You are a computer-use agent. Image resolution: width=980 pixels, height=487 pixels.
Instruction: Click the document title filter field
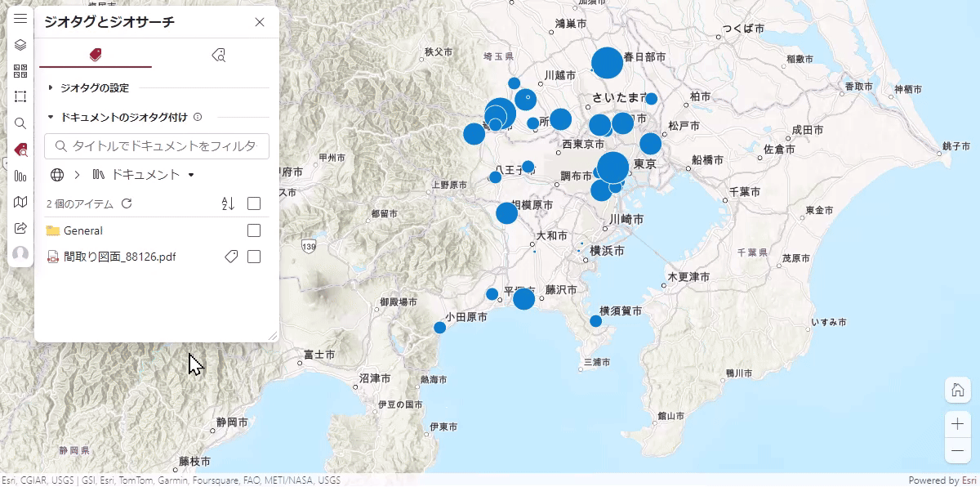coord(157,147)
